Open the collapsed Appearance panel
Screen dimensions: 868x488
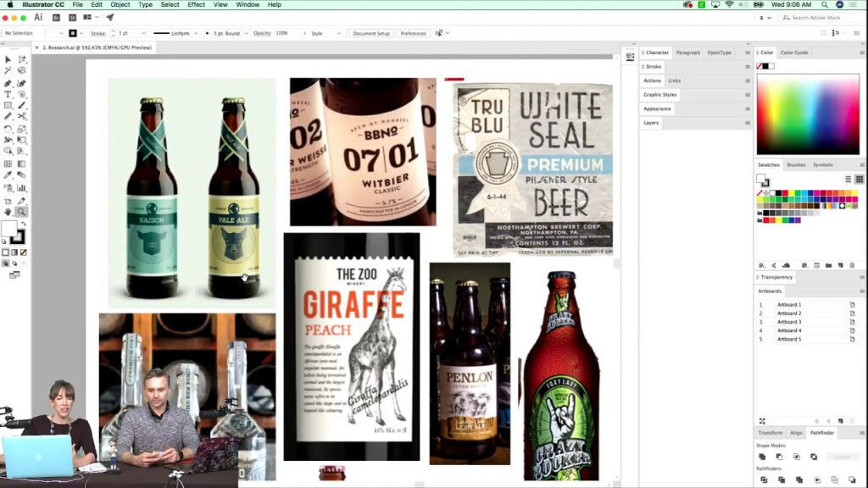tap(657, 109)
